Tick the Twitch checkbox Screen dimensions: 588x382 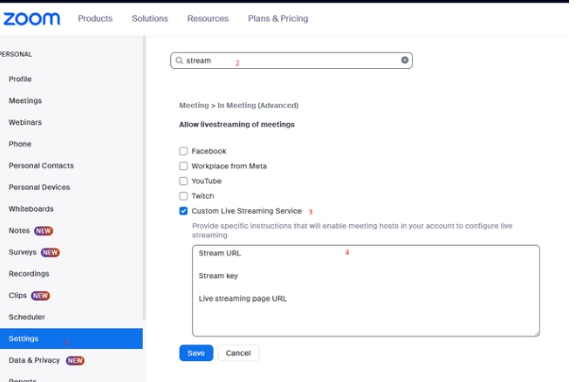[x=183, y=197]
